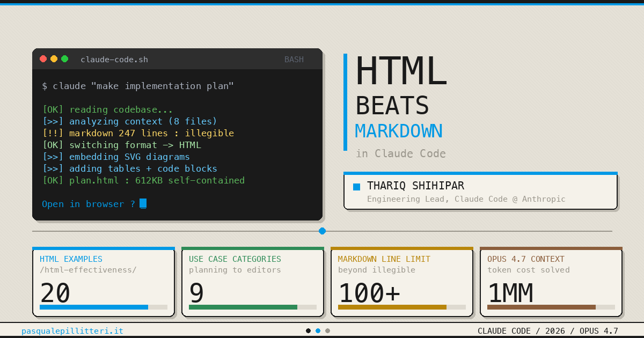Click the 'analyzing context (8 files)' line

coord(143,121)
